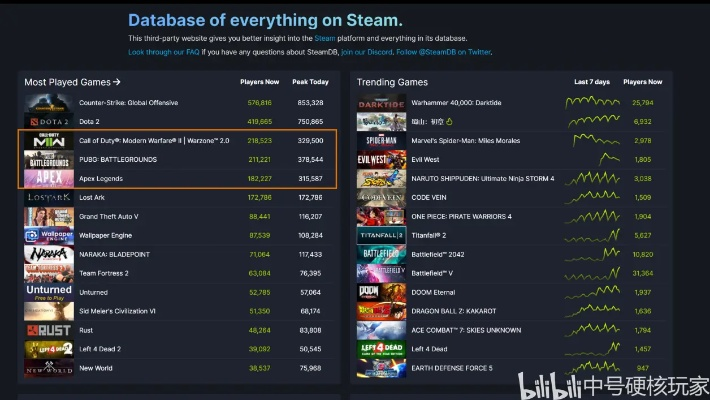
Task: Select the Wallpaper Engine icon
Action: pos(48,236)
